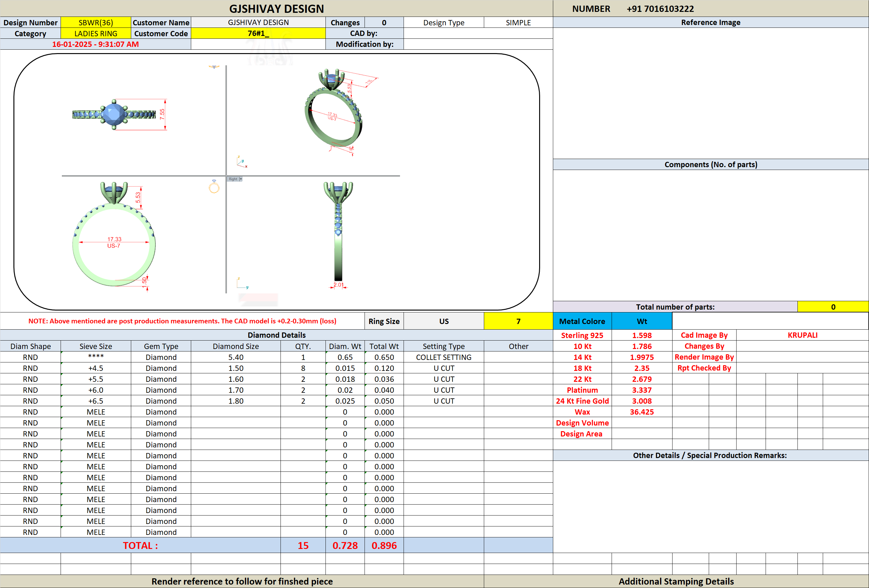Image resolution: width=869 pixels, height=588 pixels.
Task: Click the Cad Image By label
Action: (x=704, y=335)
